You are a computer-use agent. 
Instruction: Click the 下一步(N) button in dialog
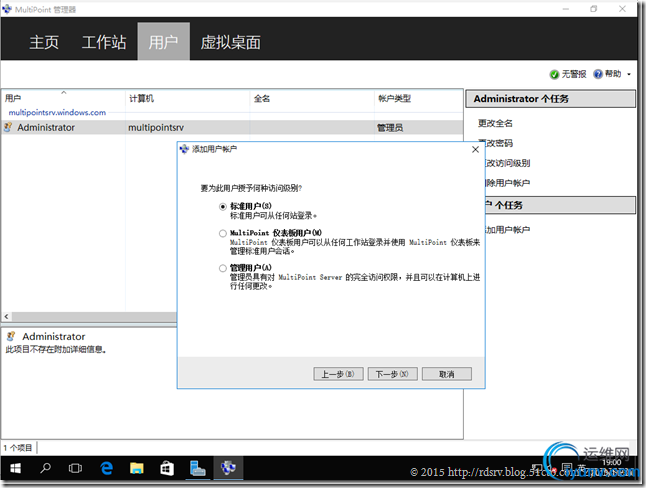392,374
